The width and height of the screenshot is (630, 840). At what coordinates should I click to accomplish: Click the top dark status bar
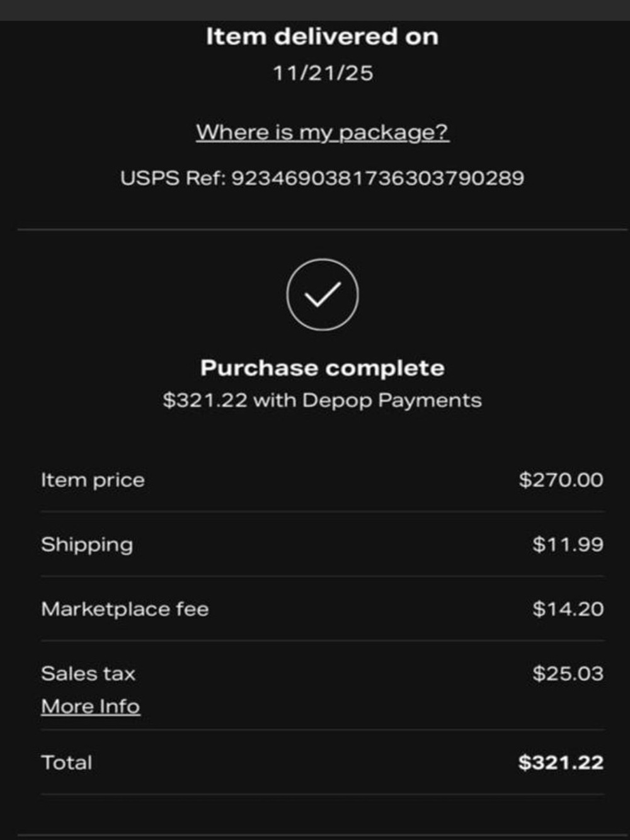coord(315,10)
